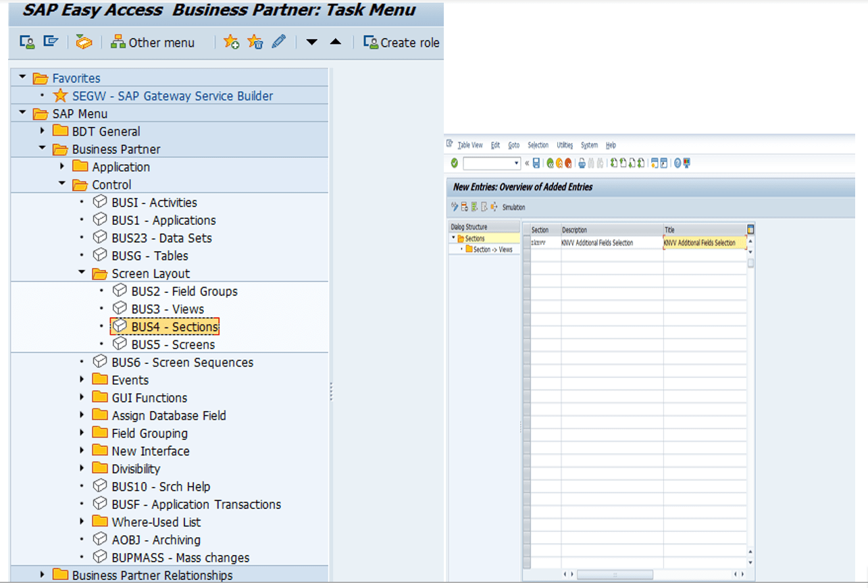Open the System menu

589,145
